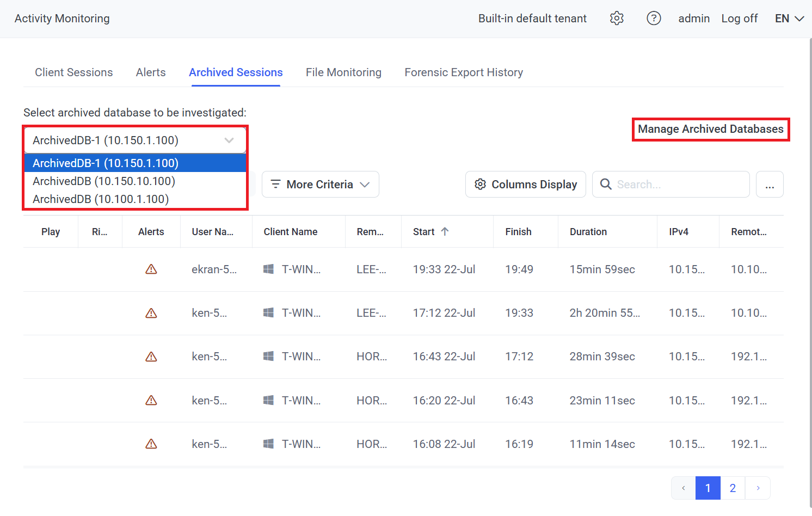This screenshot has width=812, height=516.
Task: Click magnifier icon in search box
Action: [606, 185]
